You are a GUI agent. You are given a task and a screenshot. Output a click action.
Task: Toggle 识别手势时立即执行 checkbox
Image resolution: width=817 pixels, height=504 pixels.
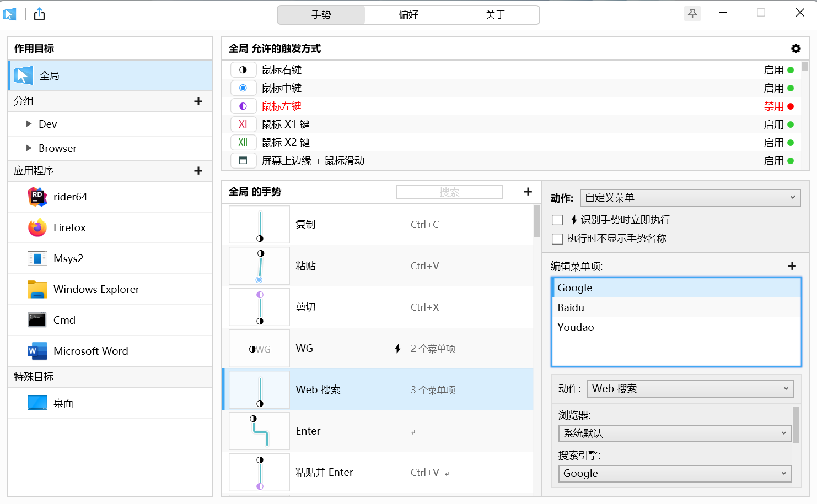click(557, 220)
